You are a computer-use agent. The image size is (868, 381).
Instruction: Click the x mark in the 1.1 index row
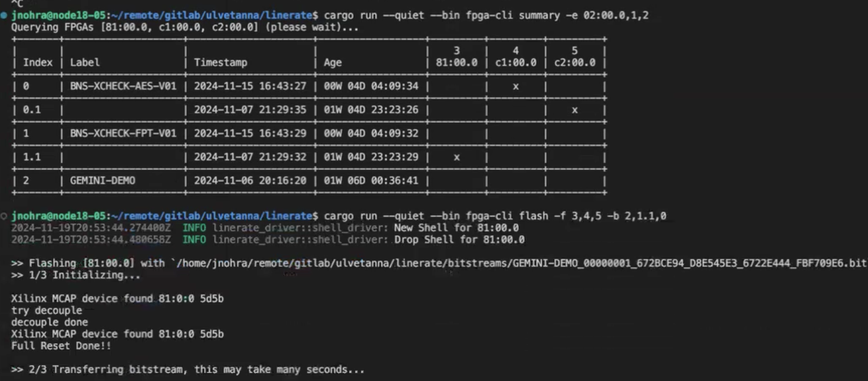[456, 157]
